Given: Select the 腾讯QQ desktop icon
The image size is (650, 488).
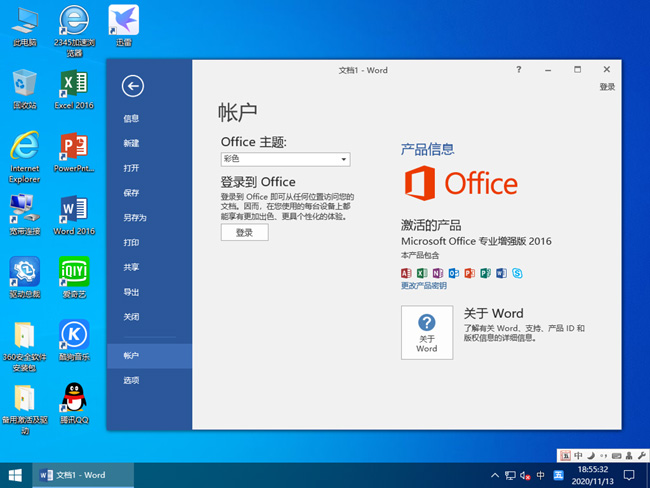Looking at the screenshot, I should (x=74, y=403).
